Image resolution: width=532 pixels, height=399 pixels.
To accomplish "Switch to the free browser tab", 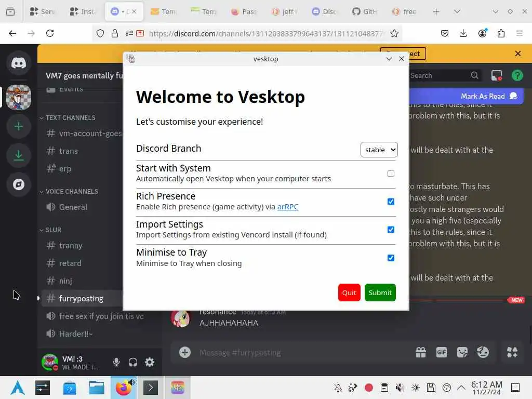I will pyautogui.click(x=405, y=11).
